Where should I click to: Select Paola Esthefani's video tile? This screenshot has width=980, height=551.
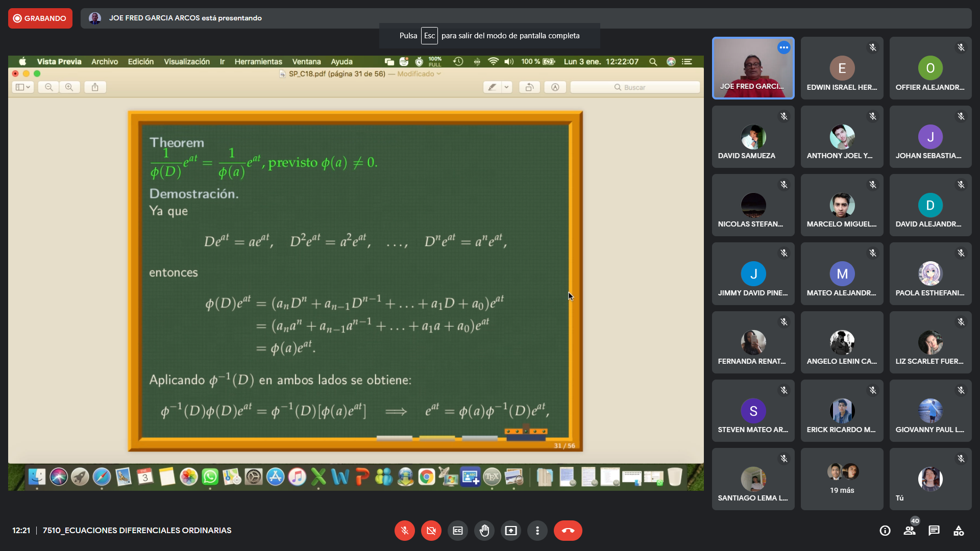930,274
